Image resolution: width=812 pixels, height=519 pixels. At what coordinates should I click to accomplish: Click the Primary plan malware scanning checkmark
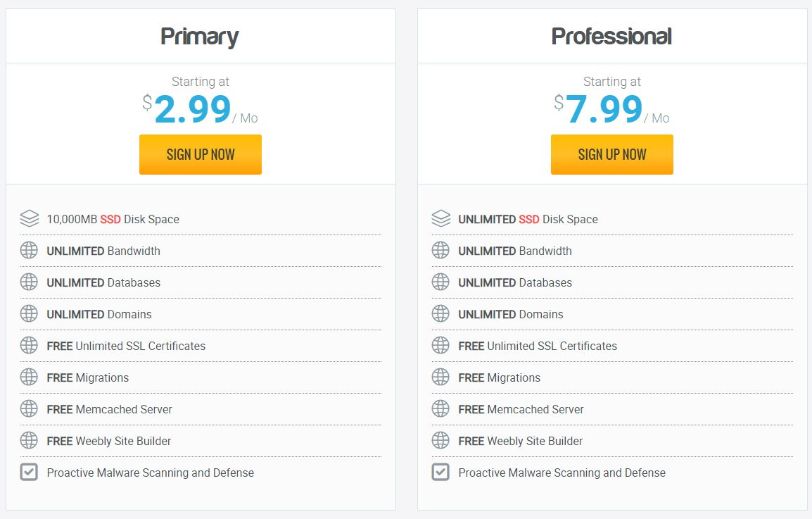tap(29, 473)
